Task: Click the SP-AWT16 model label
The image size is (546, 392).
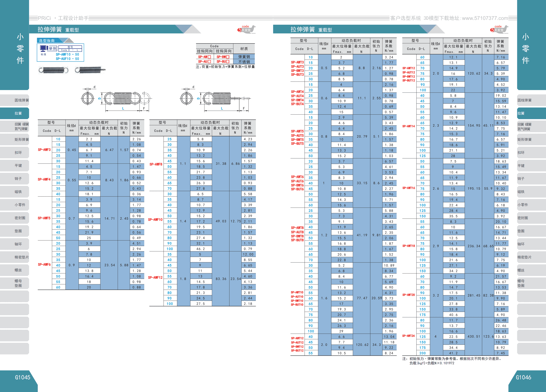Action: (409, 188)
